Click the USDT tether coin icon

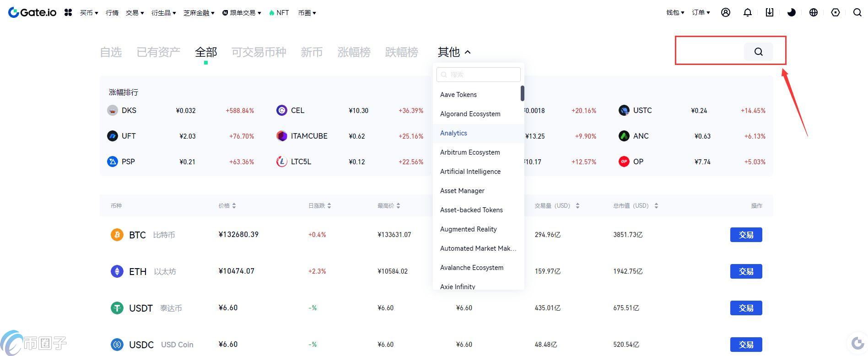[x=117, y=308]
